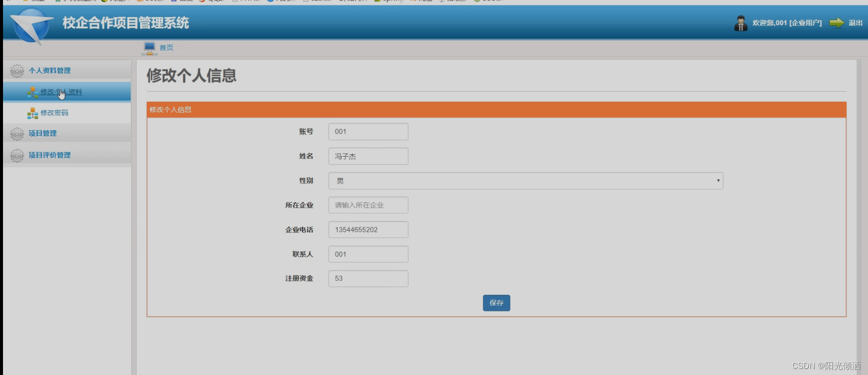Viewport: 868px width, 375px height.
Task: Click the user avatar icon in header
Action: (x=740, y=23)
